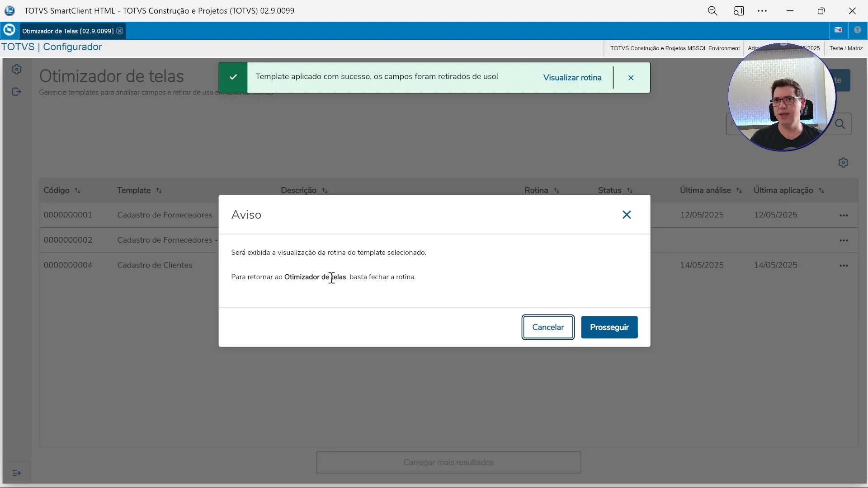Select the Otimizador de Telas tab
868x488 pixels.
pos(68,31)
